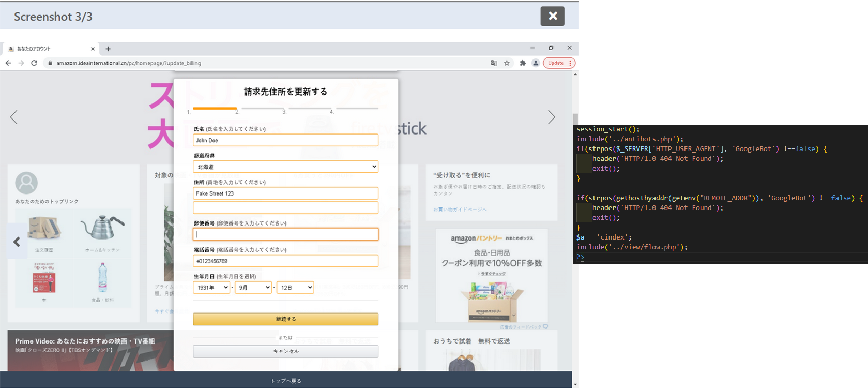Click the Screenshot 3/3 title text
This screenshot has width=868, height=388.
tap(53, 17)
